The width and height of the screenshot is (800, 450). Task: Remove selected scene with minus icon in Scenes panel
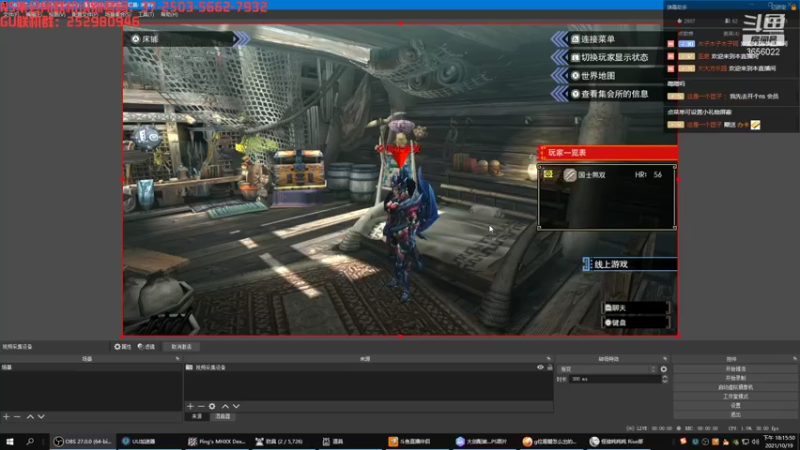[x=17, y=417]
